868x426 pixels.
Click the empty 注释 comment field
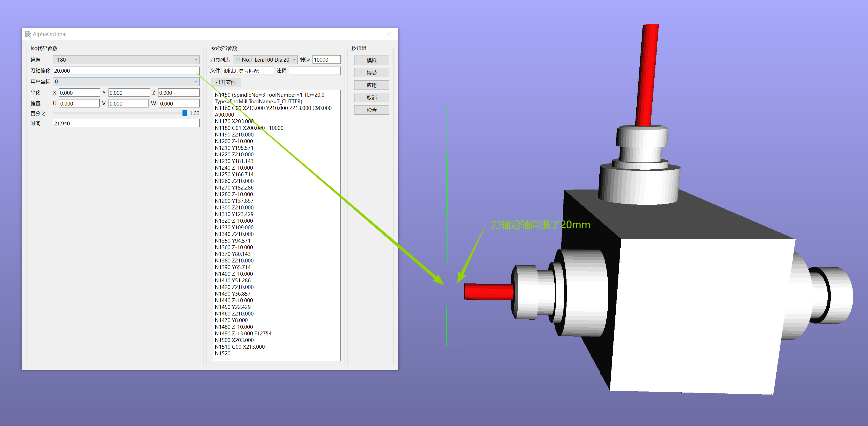pos(314,71)
